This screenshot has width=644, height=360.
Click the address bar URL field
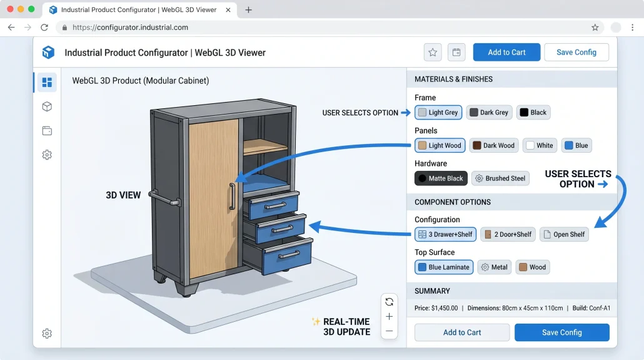pos(331,28)
